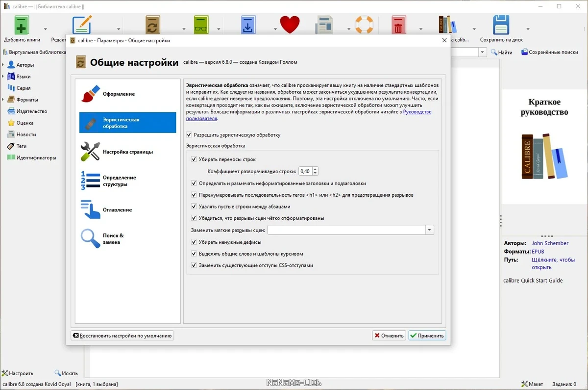The image size is (588, 390).
Task: Click the Идентификаторы barcode category
Action: point(36,157)
